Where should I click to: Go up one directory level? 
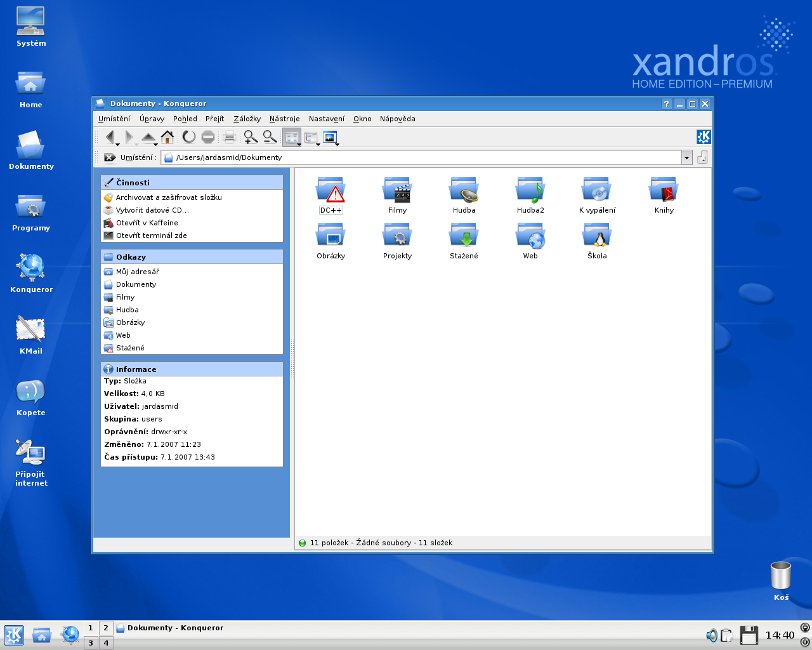click(x=148, y=136)
